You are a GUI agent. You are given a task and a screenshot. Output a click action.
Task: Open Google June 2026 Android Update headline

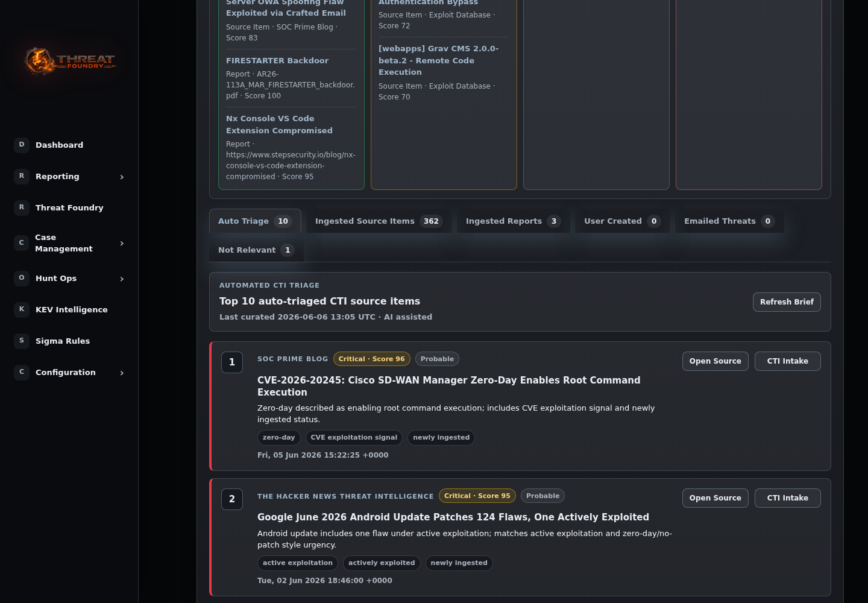click(453, 517)
